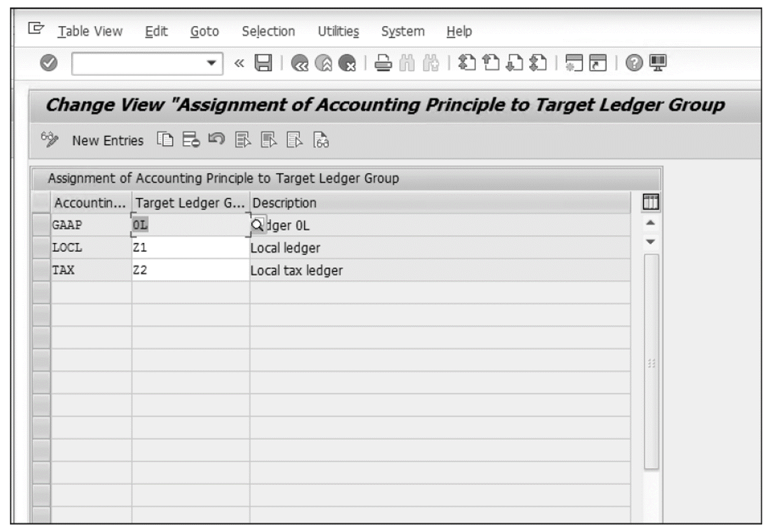The width and height of the screenshot is (771, 532).
Task: Open value help for Target Ledger Group 0L
Action: click(x=257, y=225)
